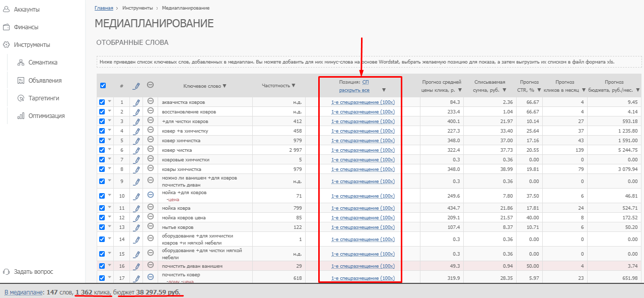Screen dimensions: 644x298
Task: Uncheck the checkbox for row 3 keyword
Action: pyautogui.click(x=102, y=122)
